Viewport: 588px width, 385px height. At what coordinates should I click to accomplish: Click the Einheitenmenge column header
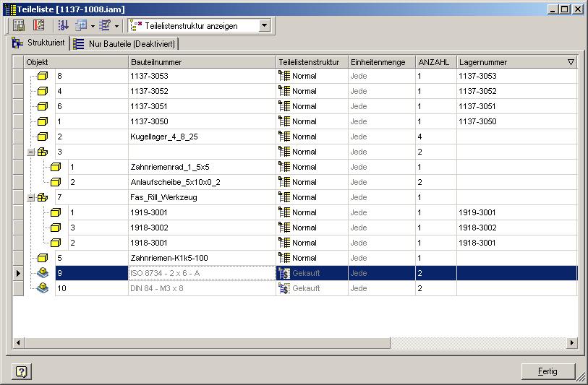point(382,62)
